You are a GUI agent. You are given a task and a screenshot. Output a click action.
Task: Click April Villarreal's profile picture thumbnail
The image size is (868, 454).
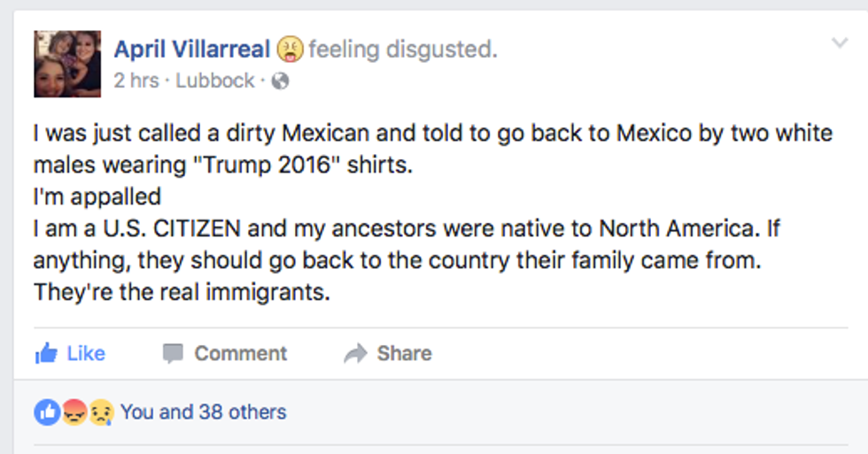point(67,64)
